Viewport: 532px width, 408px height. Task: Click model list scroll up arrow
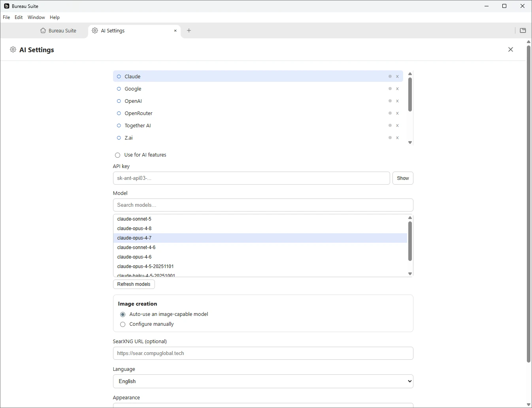click(410, 218)
